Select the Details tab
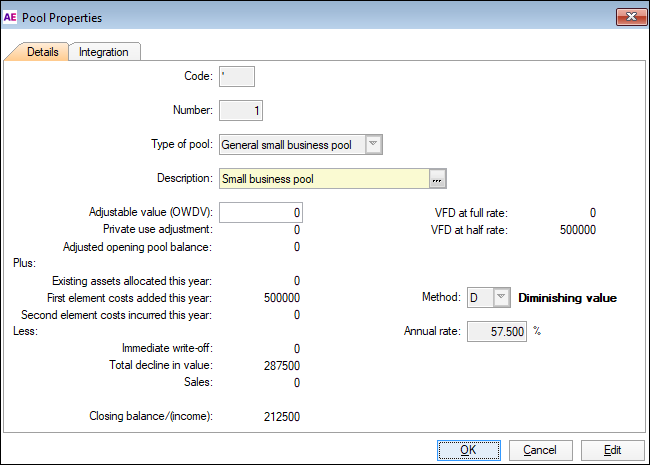This screenshot has width=650, height=465. (37, 52)
